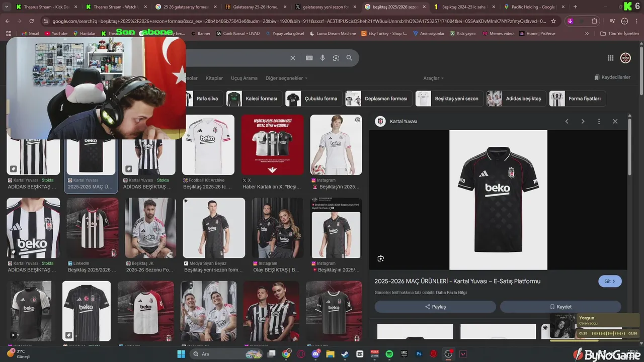Open the browser extensions puzzle icon
The image size is (644, 362).
coord(594,21)
